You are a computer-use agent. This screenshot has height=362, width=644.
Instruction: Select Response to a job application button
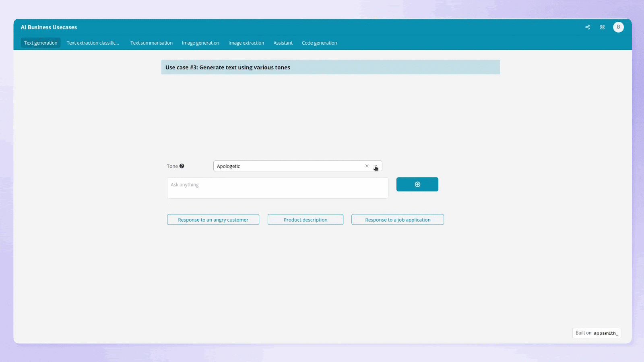coord(397,220)
